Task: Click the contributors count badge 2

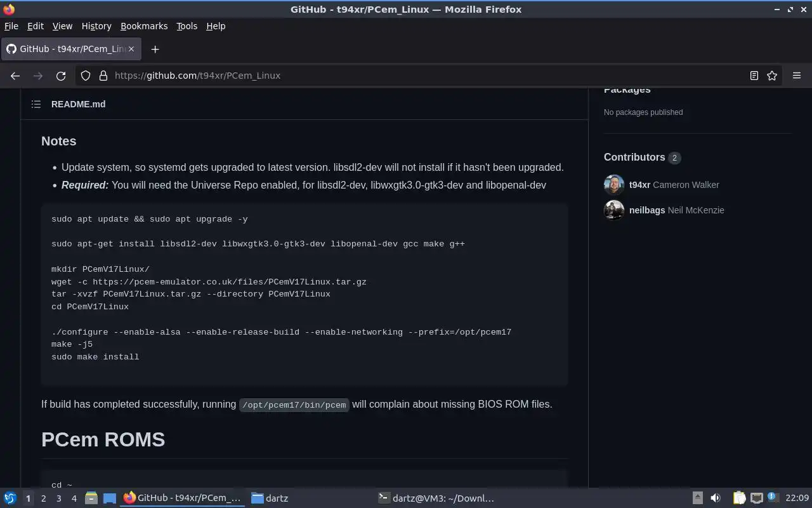Action: tap(674, 157)
